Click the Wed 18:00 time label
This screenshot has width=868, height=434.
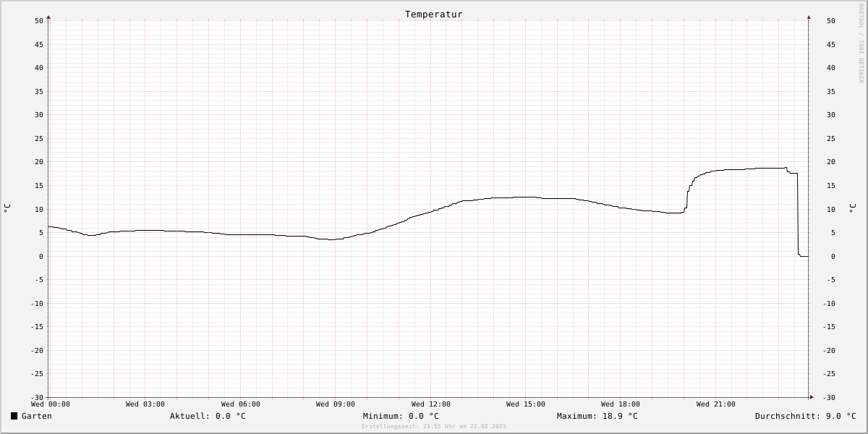point(621,404)
